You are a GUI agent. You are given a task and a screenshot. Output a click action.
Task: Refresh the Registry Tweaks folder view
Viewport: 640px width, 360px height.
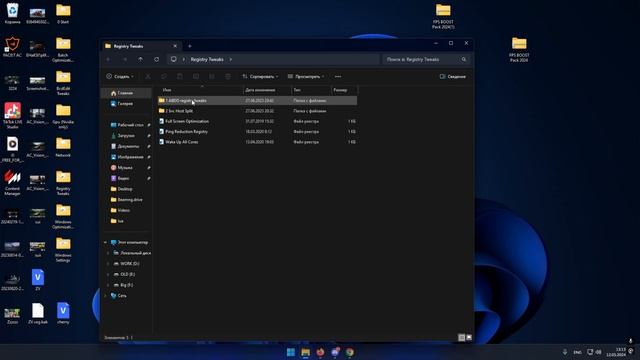(157, 60)
